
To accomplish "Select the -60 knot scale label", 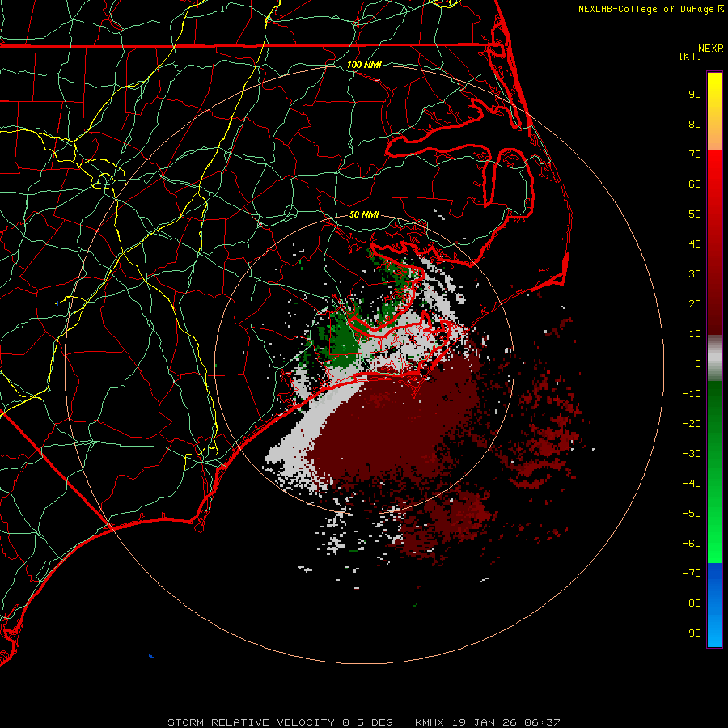I will [692, 544].
